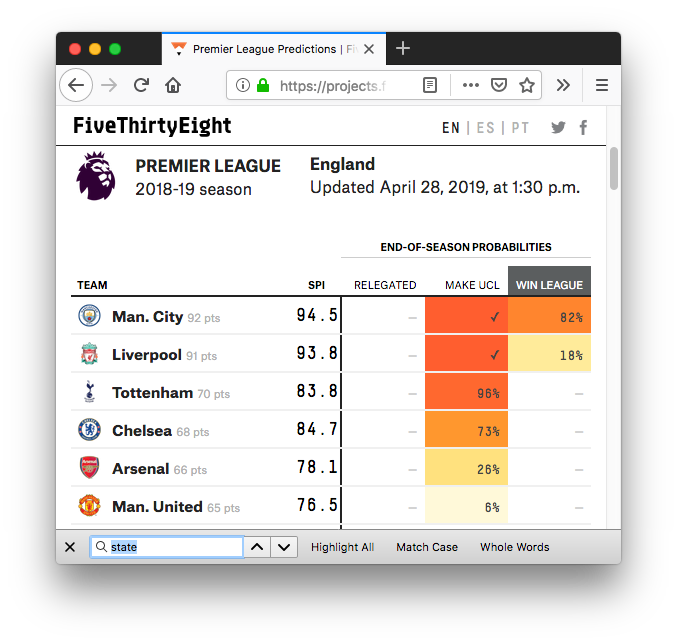
Task: Click the back navigation arrow
Action: [x=76, y=86]
